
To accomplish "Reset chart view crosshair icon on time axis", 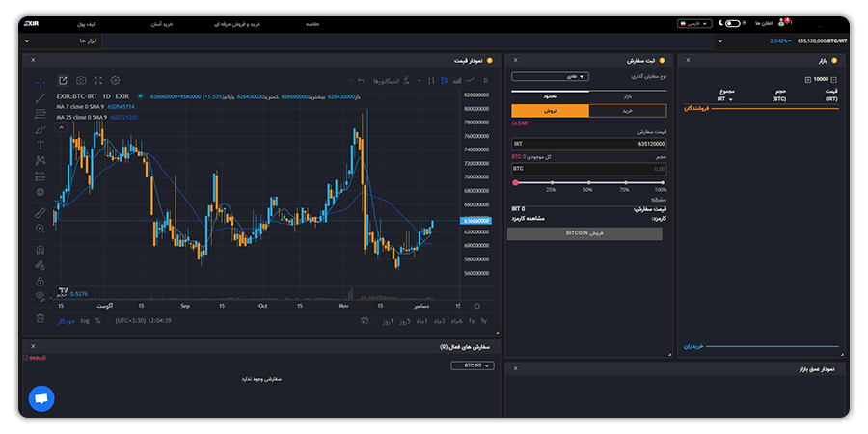I will tap(477, 306).
